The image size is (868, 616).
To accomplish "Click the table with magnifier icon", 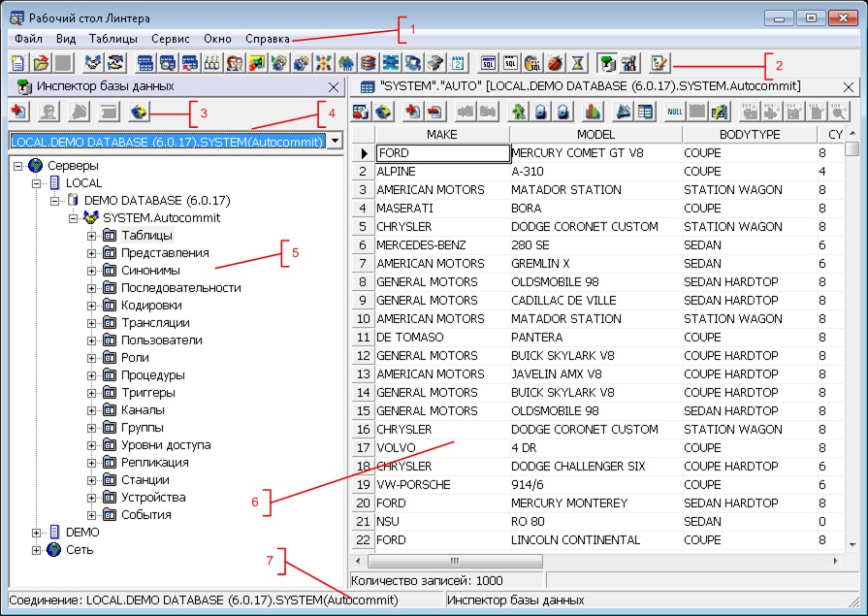I will 167,63.
